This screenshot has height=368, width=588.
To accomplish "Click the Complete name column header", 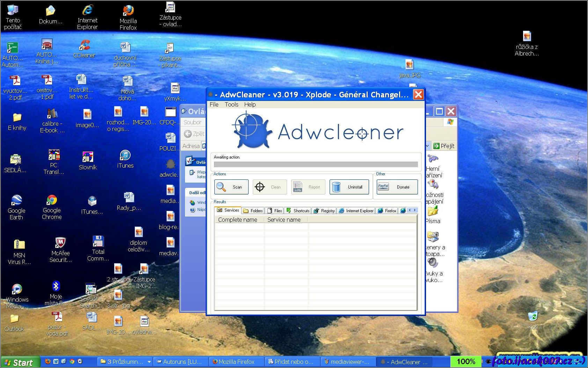I will (x=238, y=220).
